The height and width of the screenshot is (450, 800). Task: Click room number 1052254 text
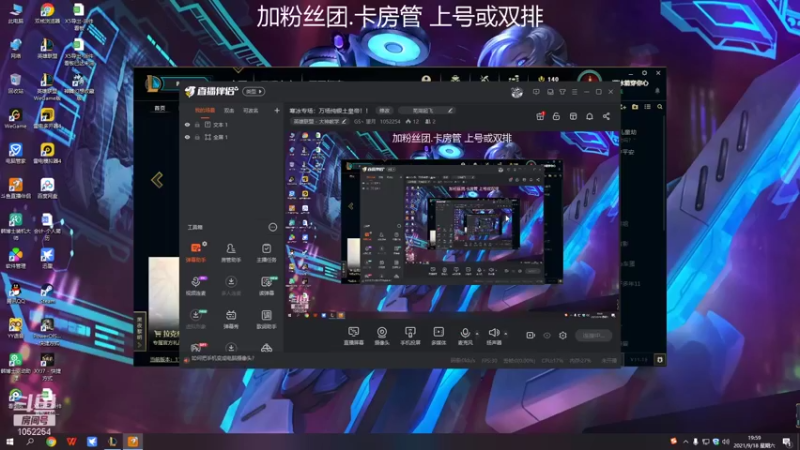click(x=390, y=121)
